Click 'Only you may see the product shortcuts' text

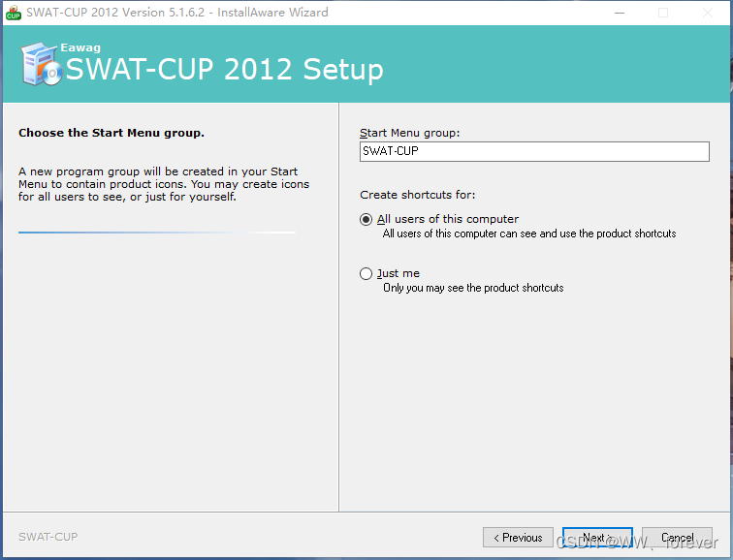click(473, 288)
